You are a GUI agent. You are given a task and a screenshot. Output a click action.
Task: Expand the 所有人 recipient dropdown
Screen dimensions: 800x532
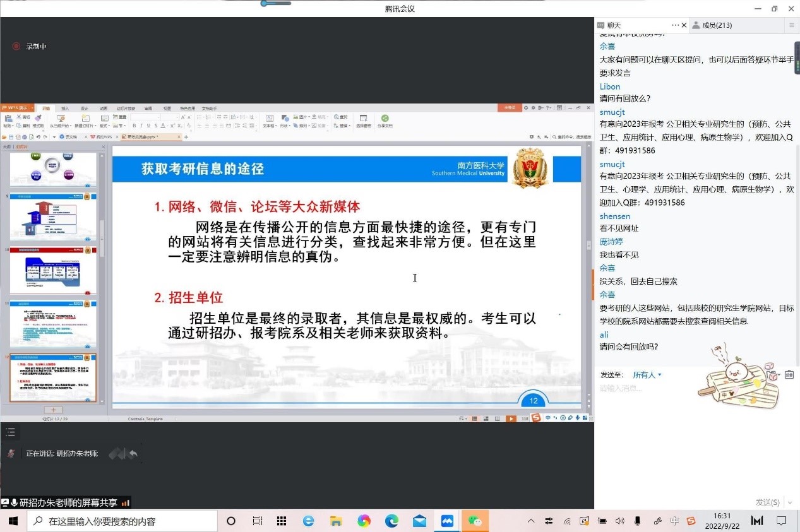click(647, 375)
